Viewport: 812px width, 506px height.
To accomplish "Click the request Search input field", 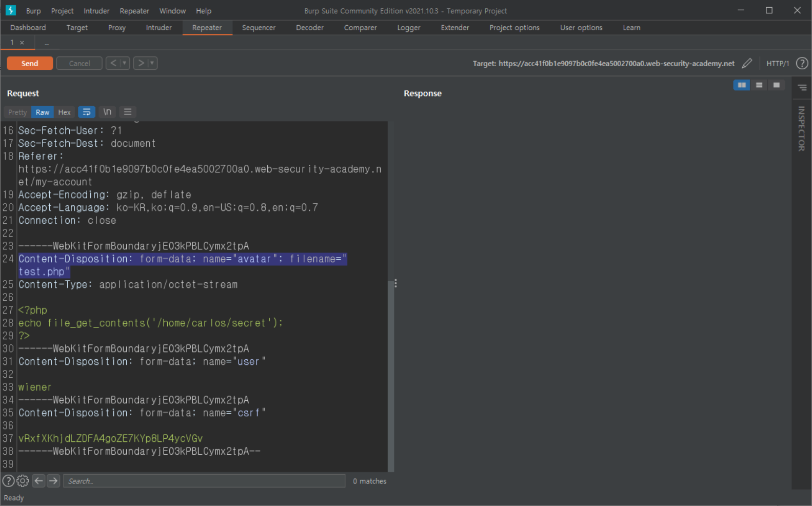I will tap(204, 481).
